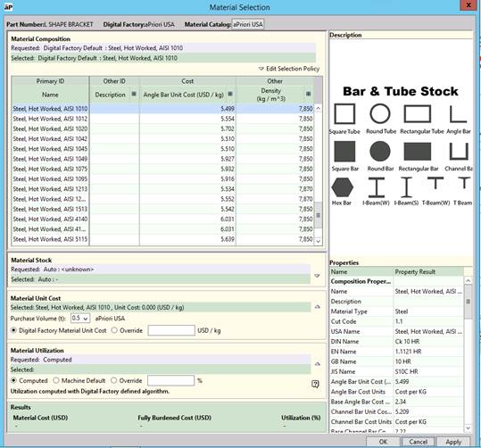This screenshot has height=448, width=481.
Task: Click the Material Unit Cost override input field
Action: tap(171, 330)
